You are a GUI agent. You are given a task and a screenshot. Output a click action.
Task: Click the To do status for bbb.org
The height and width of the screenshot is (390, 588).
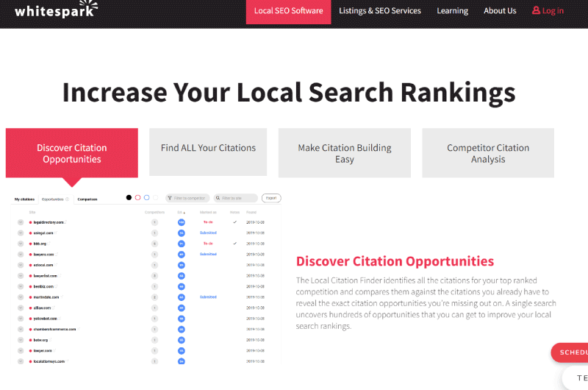coord(208,244)
